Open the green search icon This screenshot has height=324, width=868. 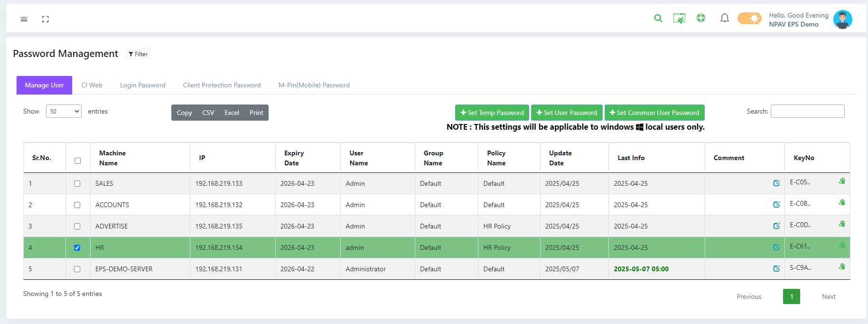pos(658,18)
